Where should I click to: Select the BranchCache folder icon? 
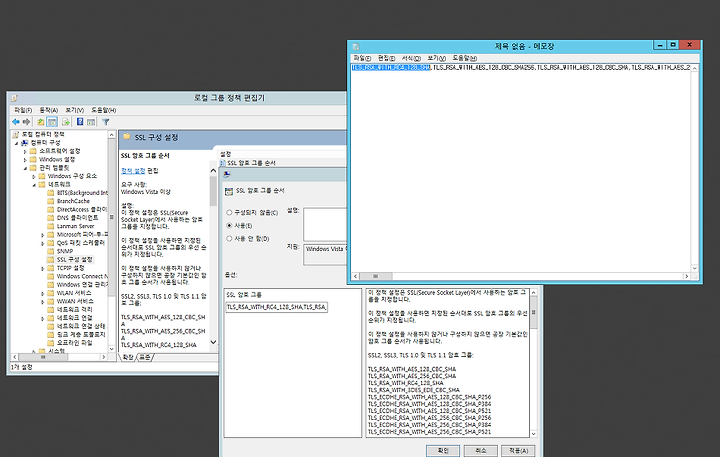click(x=51, y=201)
